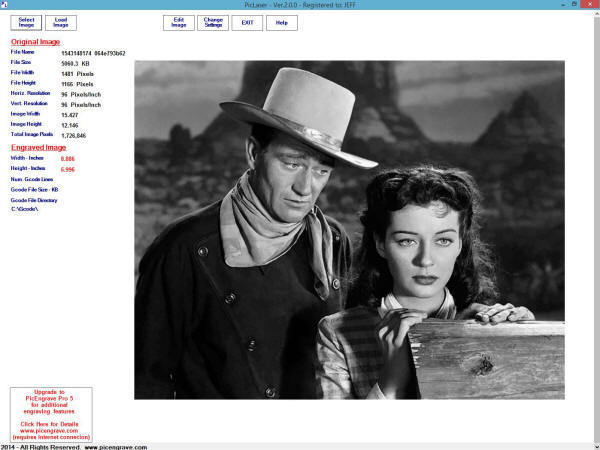Click the Load Image button
The image size is (600, 450).
61,23
